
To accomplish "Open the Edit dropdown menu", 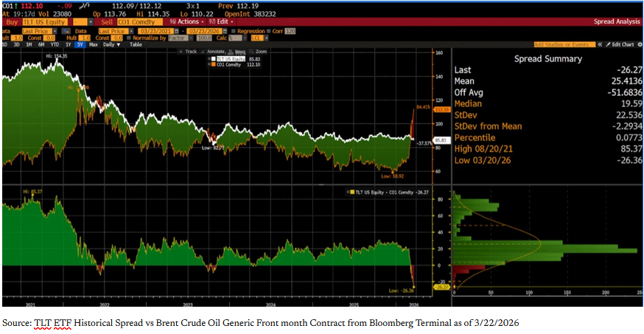I will coord(221,22).
